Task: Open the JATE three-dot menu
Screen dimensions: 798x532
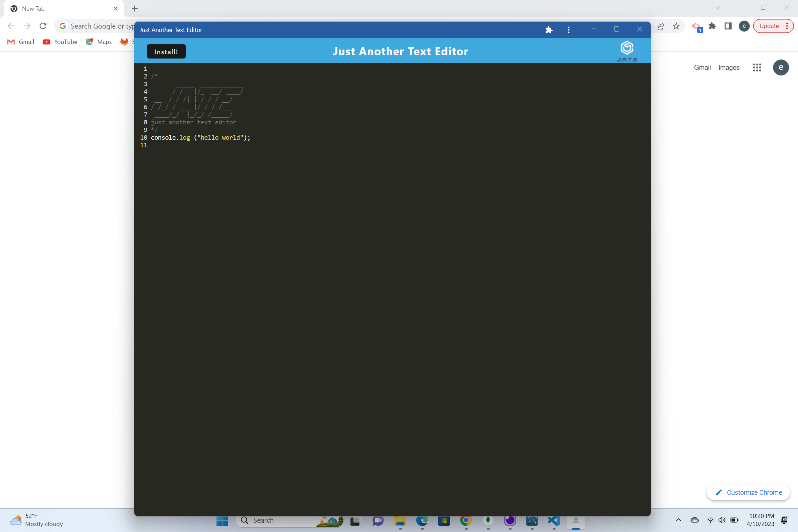Action: click(568, 30)
